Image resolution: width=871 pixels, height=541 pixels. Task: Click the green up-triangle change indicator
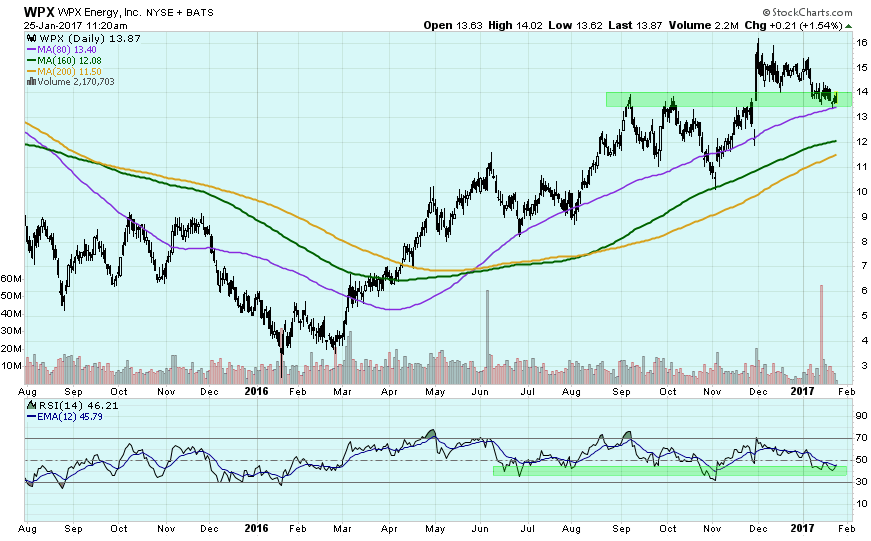pyautogui.click(x=848, y=26)
